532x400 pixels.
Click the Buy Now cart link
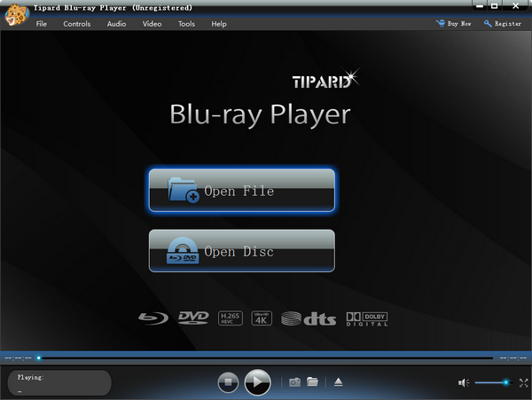tap(453, 24)
